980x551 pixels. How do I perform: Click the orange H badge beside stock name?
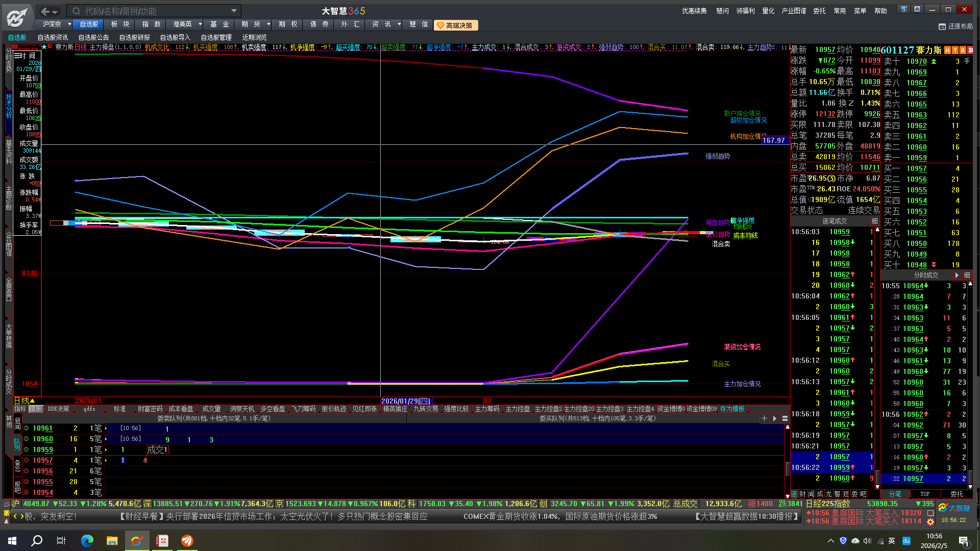coord(947,50)
